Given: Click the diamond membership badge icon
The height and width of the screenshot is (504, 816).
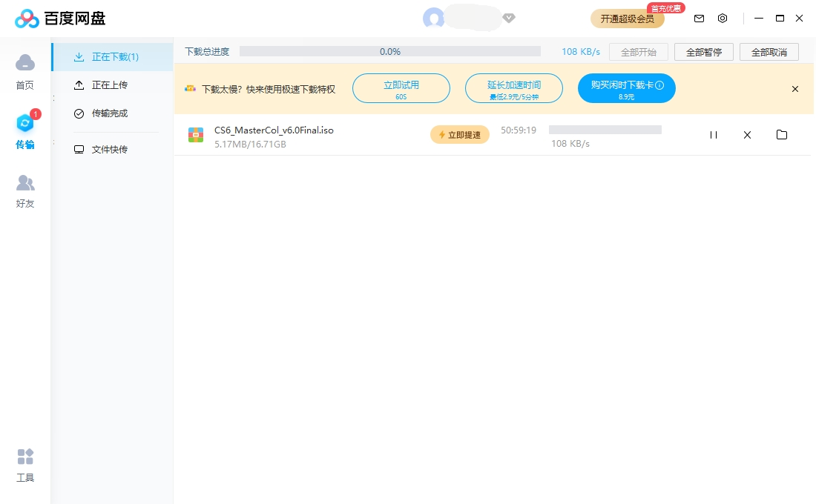Looking at the screenshot, I should [x=509, y=19].
